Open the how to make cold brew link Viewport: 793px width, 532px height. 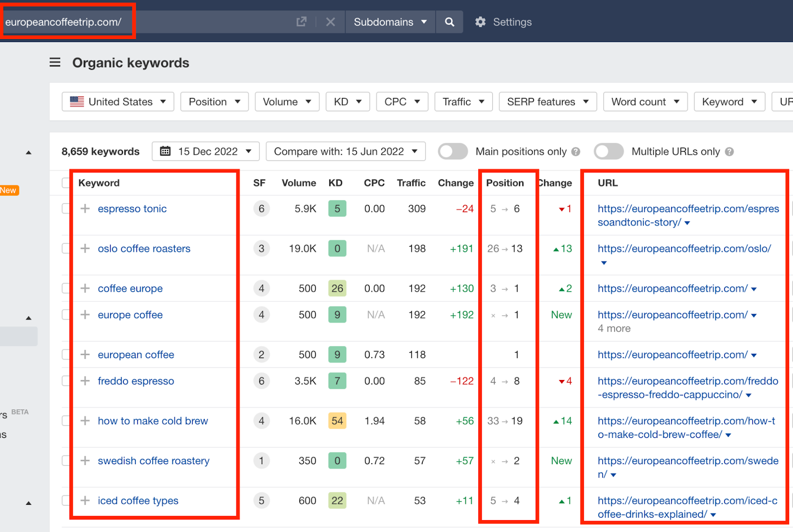pyautogui.click(x=153, y=421)
